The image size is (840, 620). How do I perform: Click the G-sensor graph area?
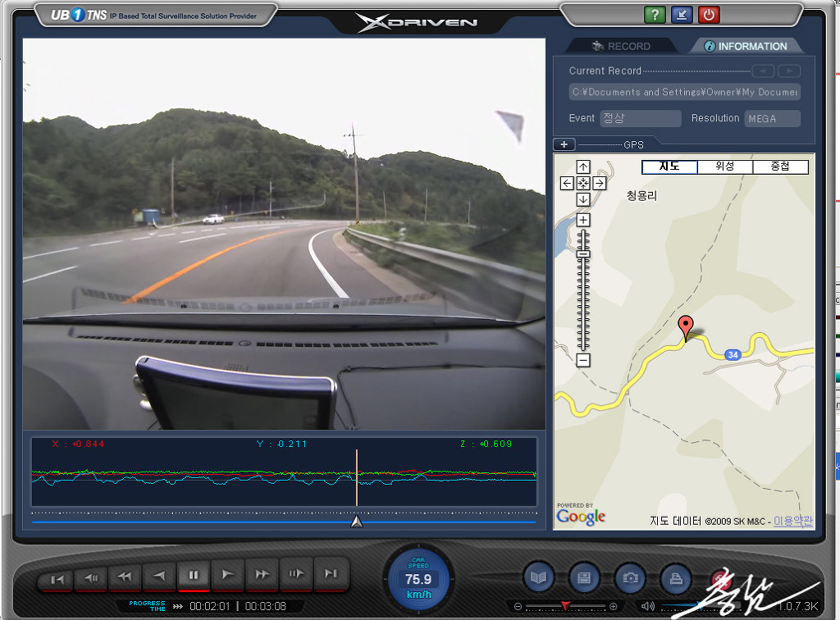284,472
